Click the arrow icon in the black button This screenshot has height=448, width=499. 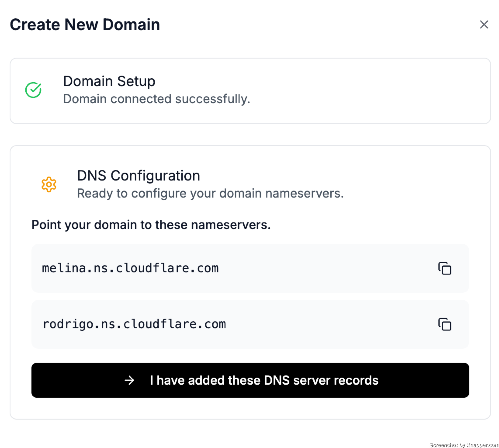[x=129, y=380]
